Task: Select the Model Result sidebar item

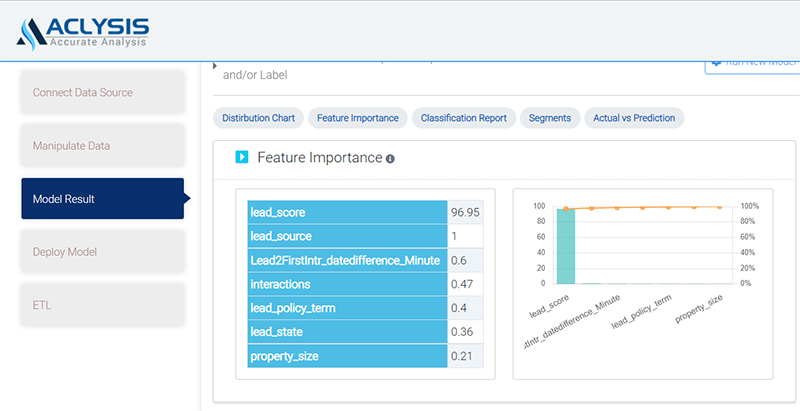Action: (103, 199)
